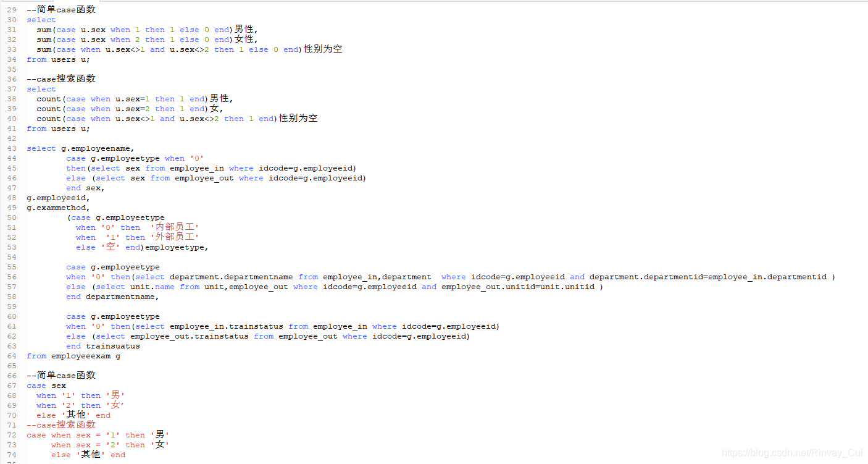Click the comment '--简单case函数' on line 29
868x464 pixels.
[x=61, y=10]
